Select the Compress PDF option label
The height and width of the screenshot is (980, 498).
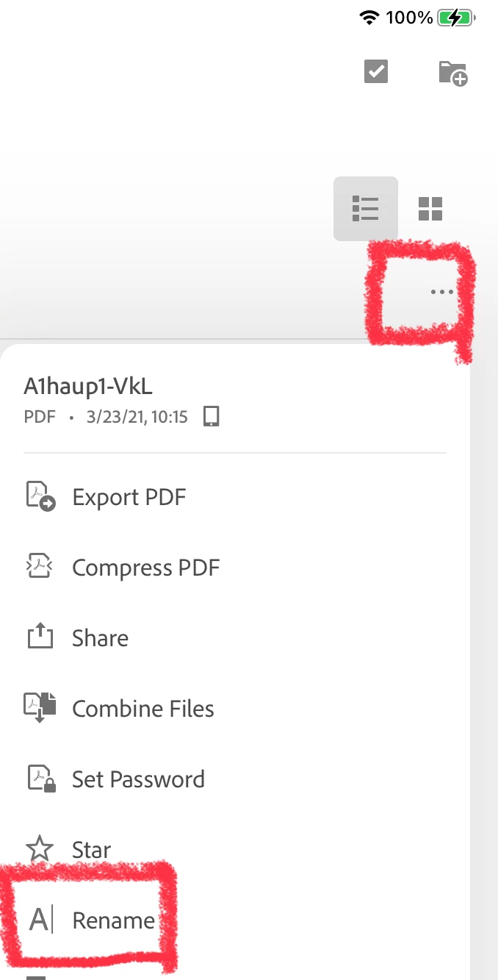[x=146, y=568]
